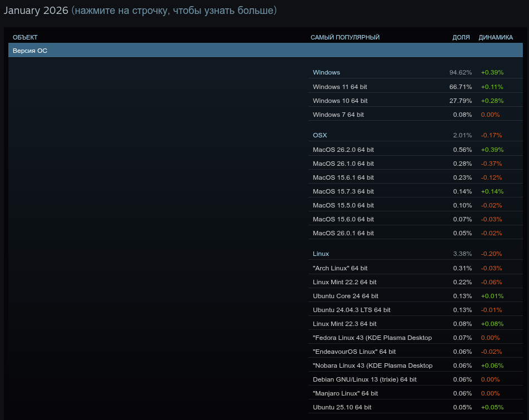Click the Linux share value 3.38%
This screenshot has height=420, width=529.
click(x=462, y=254)
